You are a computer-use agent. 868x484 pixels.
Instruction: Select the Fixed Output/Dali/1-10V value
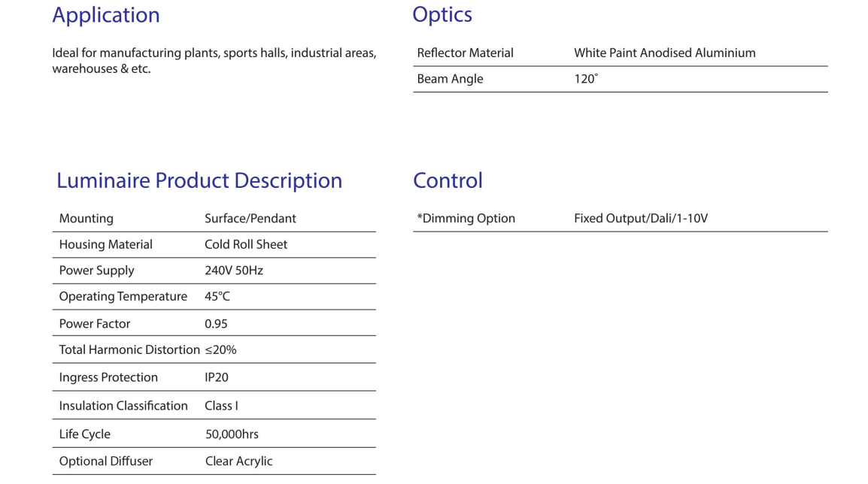(x=641, y=219)
